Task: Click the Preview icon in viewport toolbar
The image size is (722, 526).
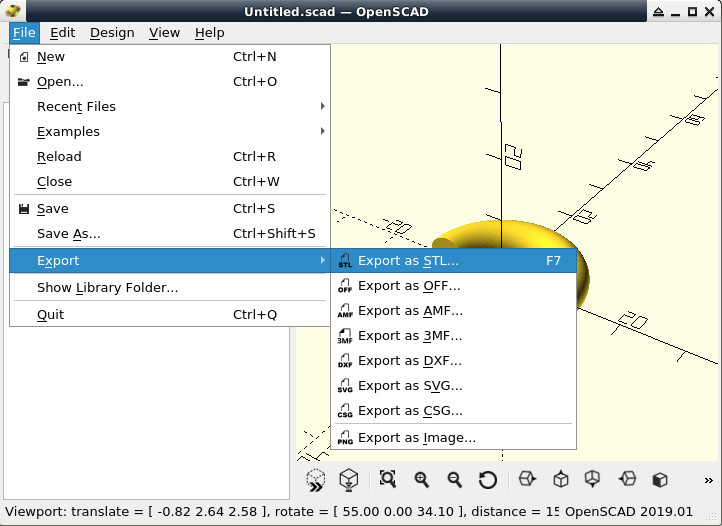Action: coord(315,480)
